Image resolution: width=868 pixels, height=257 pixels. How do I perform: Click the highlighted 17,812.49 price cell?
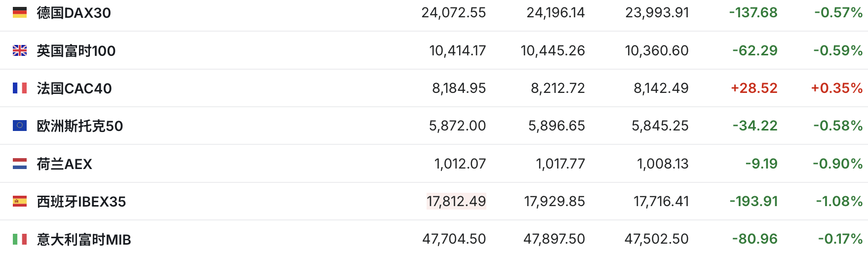click(456, 201)
